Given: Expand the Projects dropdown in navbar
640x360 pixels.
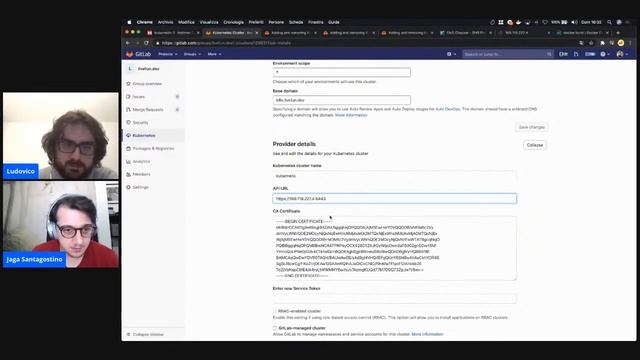Looking at the screenshot, I should tap(167, 54).
